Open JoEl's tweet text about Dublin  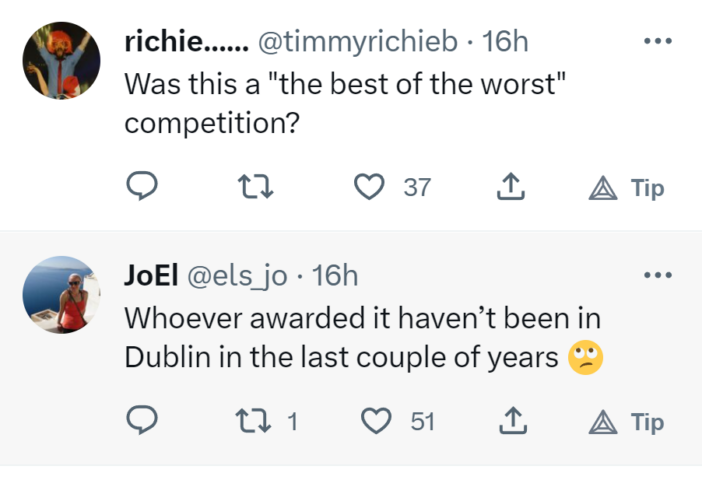[360, 338]
